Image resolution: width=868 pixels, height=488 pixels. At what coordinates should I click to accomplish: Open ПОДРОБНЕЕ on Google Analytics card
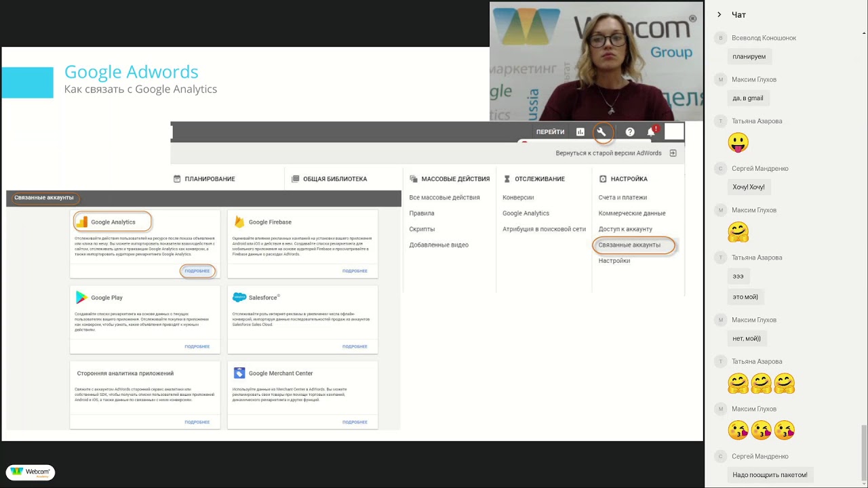pos(197,271)
